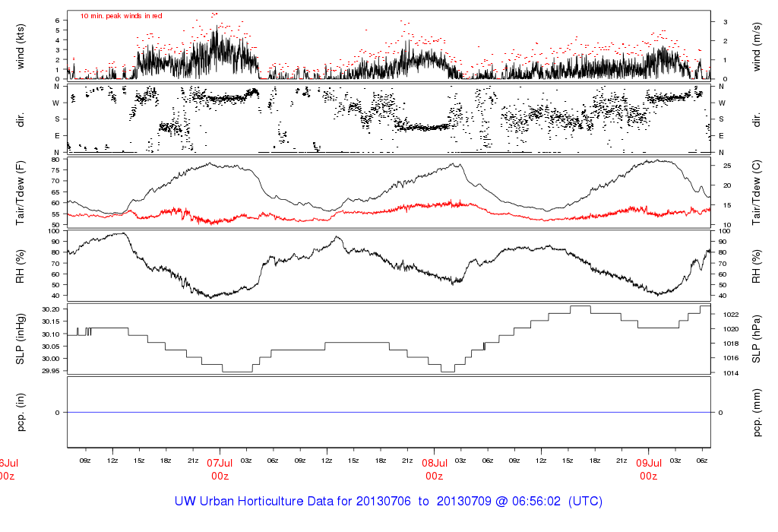Select the "Tair/Tdew (F)" axis label

click(21, 193)
